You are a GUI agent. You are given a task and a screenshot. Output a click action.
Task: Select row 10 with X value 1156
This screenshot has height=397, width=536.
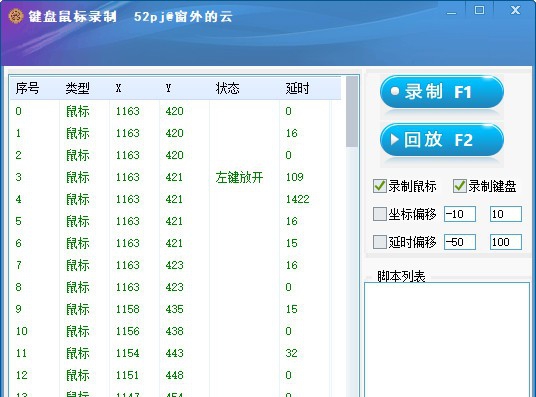(175, 331)
